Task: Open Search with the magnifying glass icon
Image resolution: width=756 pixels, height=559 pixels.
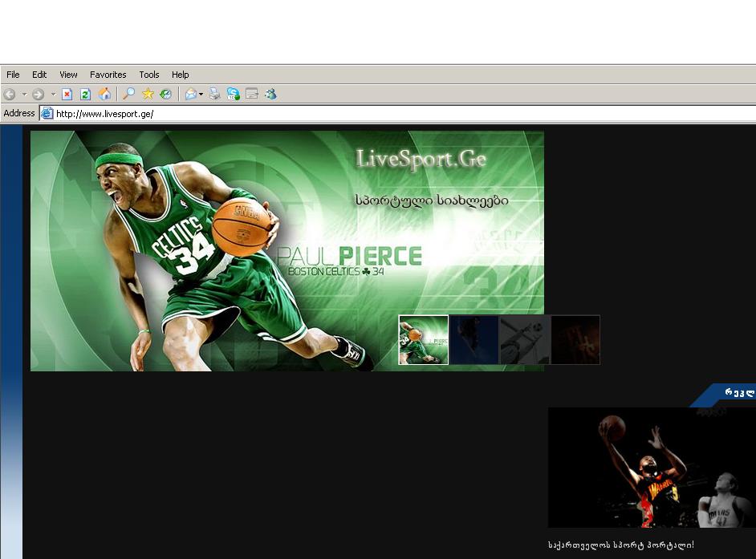Action: click(128, 94)
